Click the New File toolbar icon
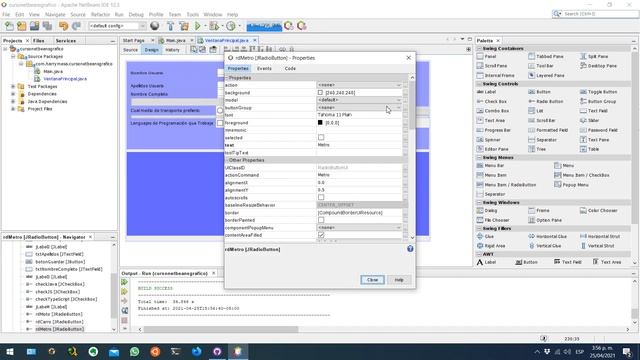This screenshot has height=360, width=640. point(9,26)
